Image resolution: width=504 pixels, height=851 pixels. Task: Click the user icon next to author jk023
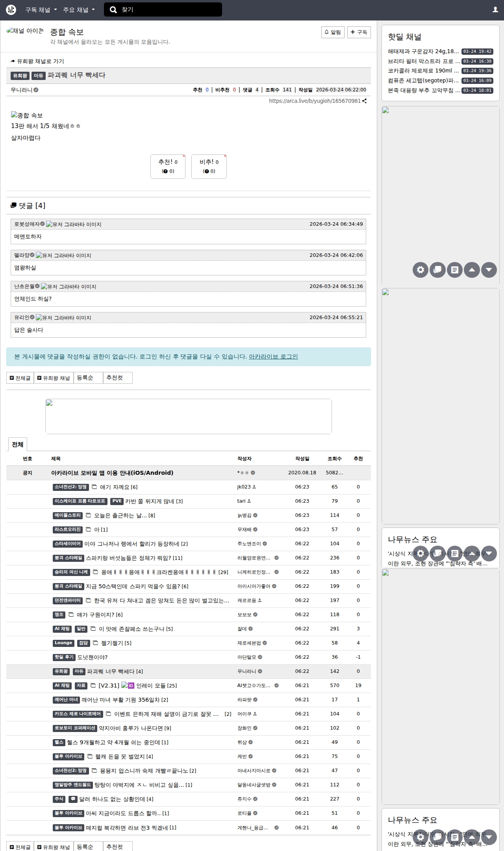coord(254,487)
